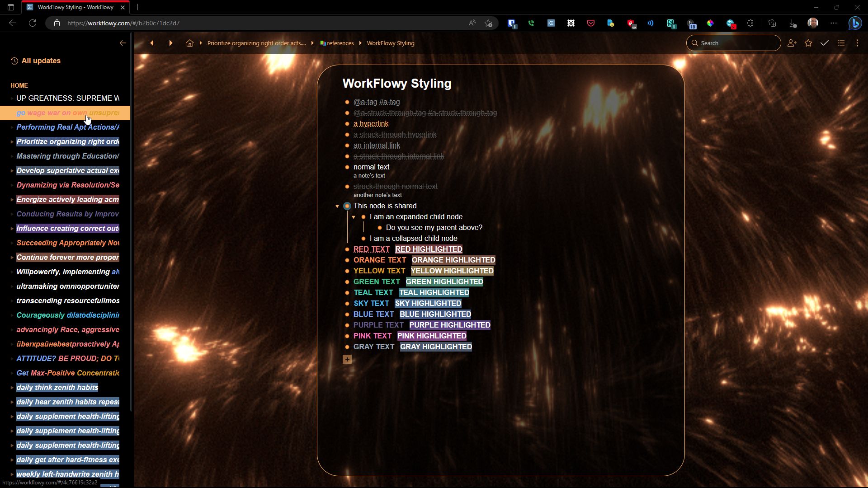Open the browser profile avatar

(x=813, y=23)
